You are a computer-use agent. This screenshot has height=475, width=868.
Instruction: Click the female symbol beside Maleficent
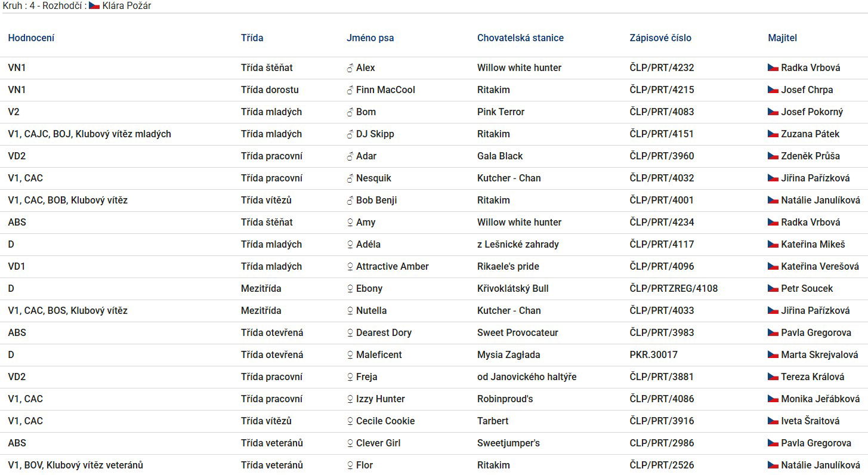coord(350,355)
